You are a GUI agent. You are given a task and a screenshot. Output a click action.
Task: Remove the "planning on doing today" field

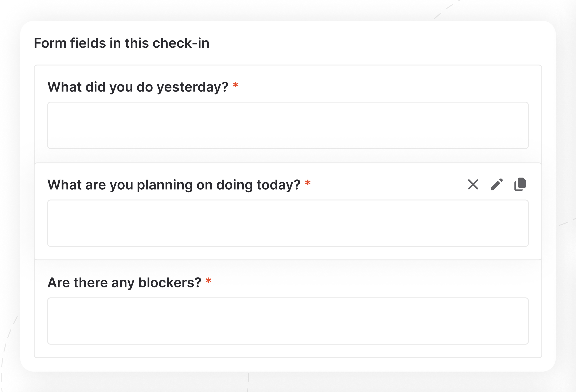click(473, 185)
